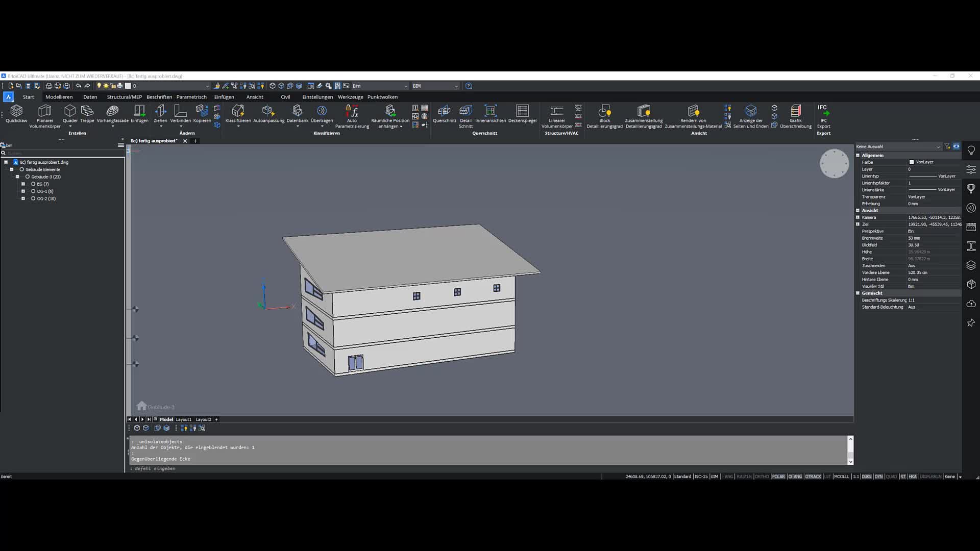
Task: Start Auto Parametrisierung
Action: [x=352, y=116]
